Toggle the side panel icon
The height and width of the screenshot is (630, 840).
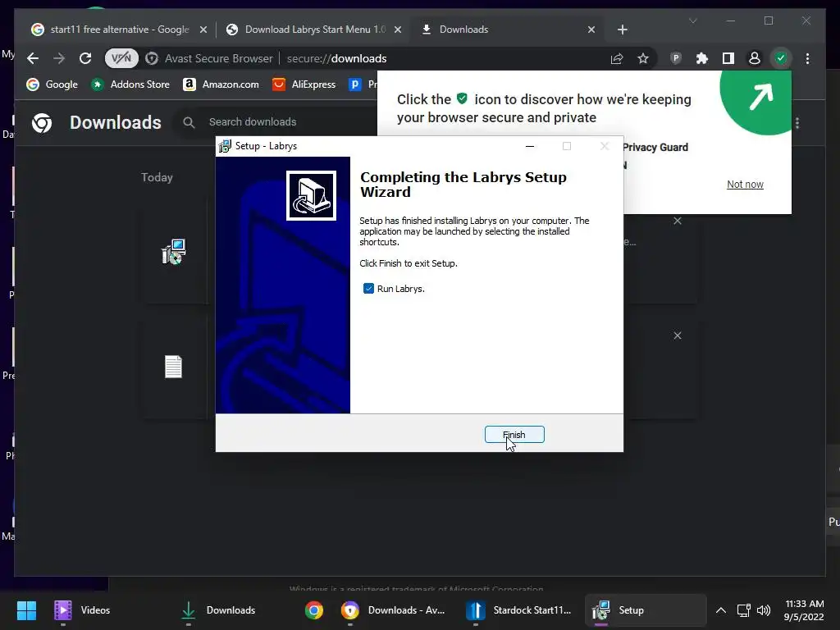(x=728, y=58)
